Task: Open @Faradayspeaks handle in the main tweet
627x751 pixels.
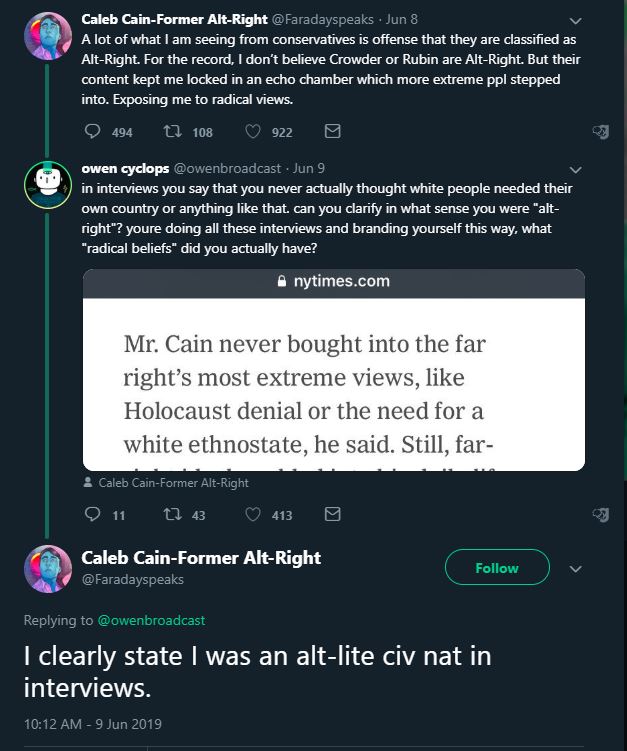Action: pyautogui.click(x=132, y=578)
